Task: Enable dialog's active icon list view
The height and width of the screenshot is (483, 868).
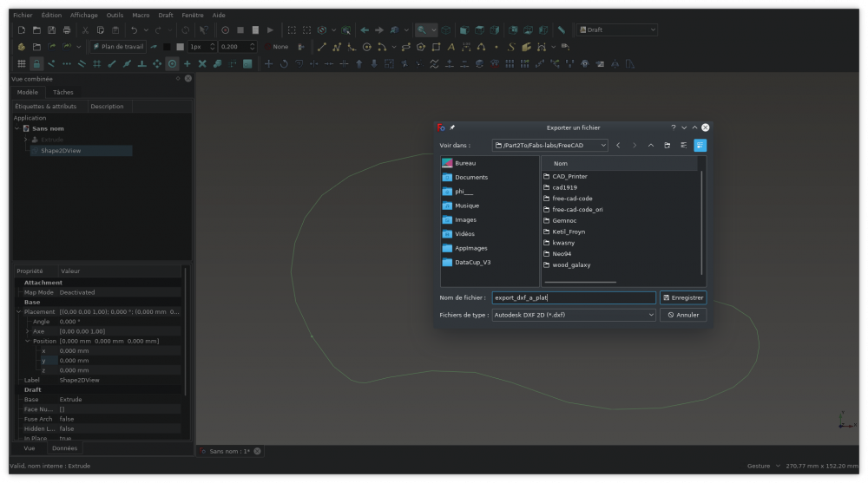Action: [700, 145]
